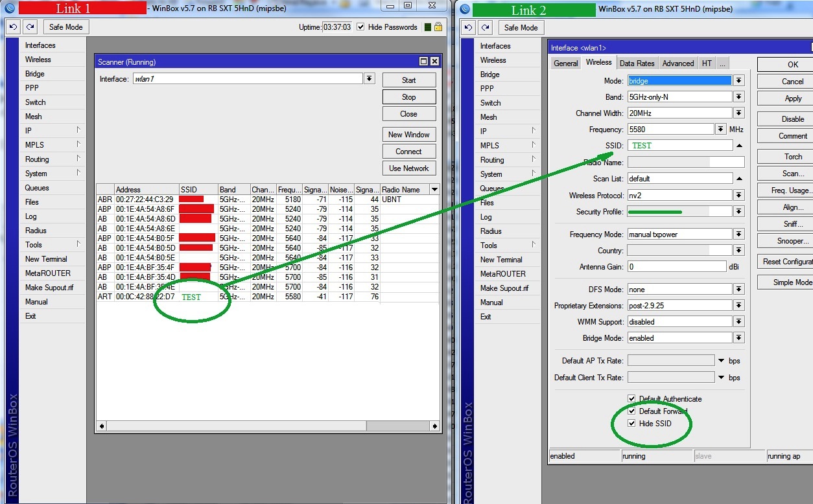Screen dimensions: 813x504
Task: Click the redo icon in Link 2 window
Action: (485, 28)
